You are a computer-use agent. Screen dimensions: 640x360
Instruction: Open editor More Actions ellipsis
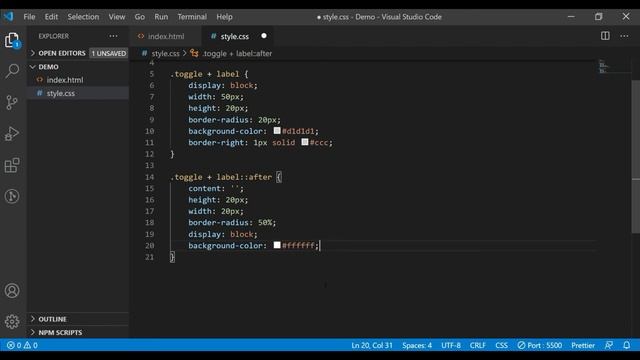(624, 36)
